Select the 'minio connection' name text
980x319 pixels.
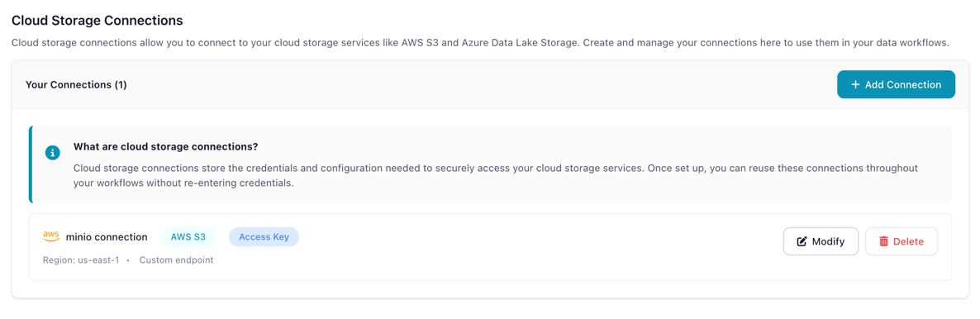click(107, 237)
